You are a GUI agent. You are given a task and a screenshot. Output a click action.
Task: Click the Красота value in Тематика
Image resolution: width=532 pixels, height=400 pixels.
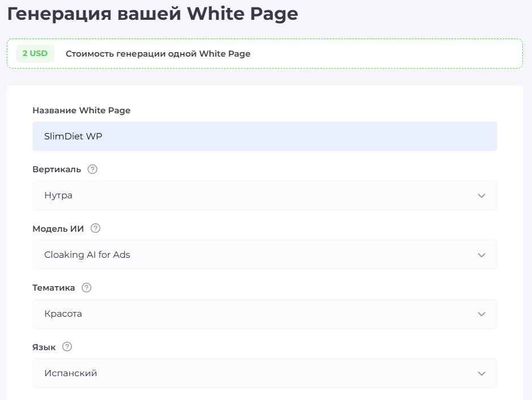64,314
